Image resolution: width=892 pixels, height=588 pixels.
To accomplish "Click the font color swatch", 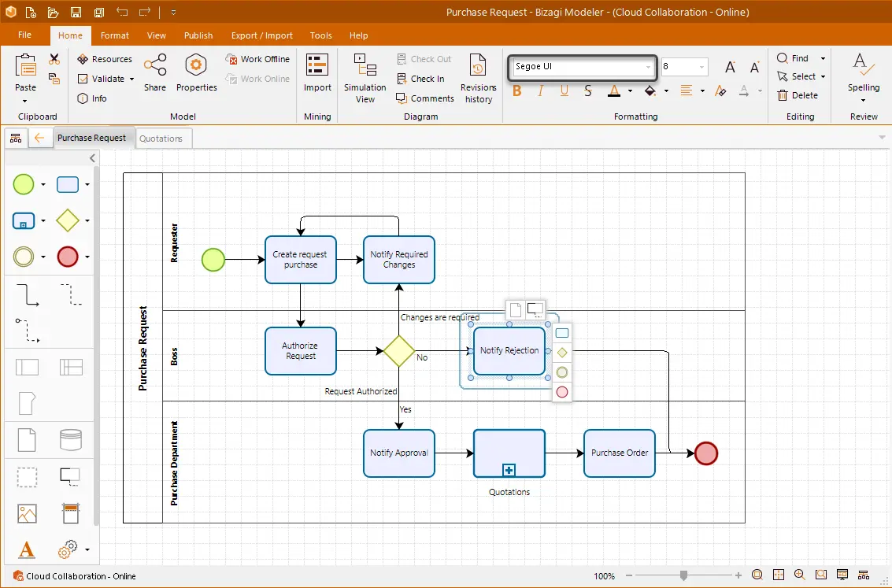I will (614, 91).
